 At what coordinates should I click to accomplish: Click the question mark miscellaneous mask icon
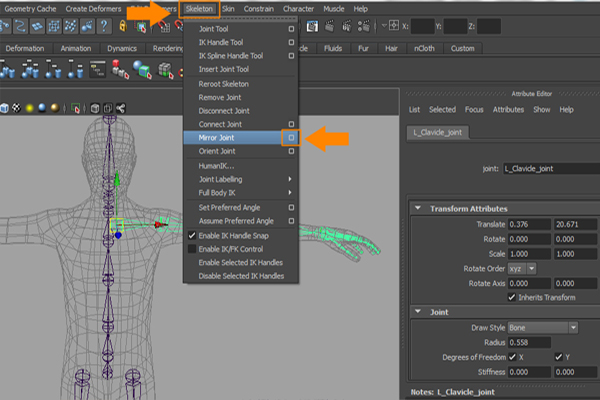[104, 26]
